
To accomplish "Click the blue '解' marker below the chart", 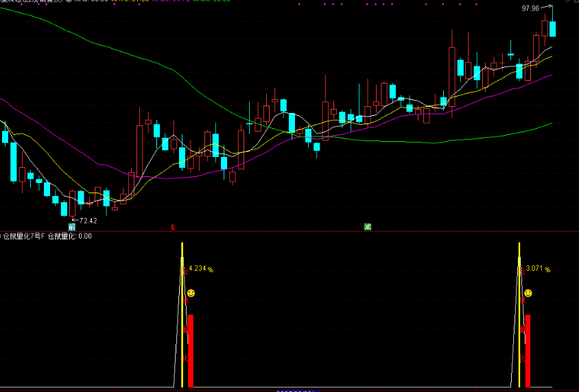I will click(x=71, y=227).
